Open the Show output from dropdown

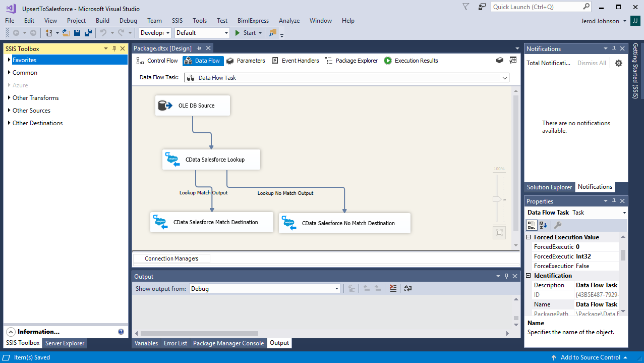[x=337, y=289]
